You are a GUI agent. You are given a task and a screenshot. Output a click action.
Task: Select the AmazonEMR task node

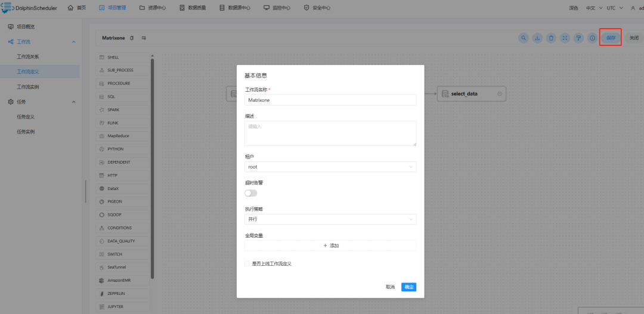tap(122, 281)
